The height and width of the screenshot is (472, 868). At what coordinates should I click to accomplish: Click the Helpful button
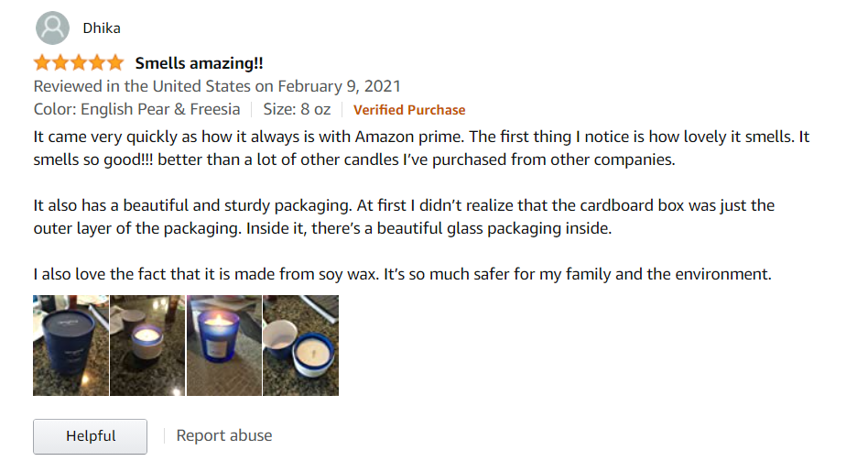pos(90,436)
